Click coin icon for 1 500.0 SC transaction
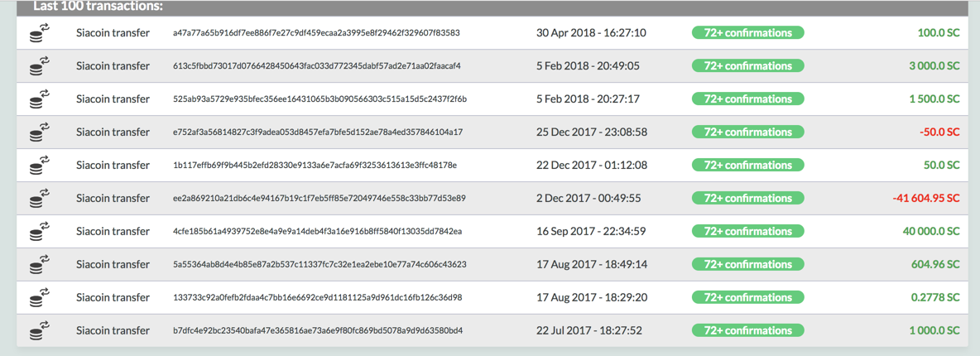The width and height of the screenshot is (980, 356). (x=39, y=99)
